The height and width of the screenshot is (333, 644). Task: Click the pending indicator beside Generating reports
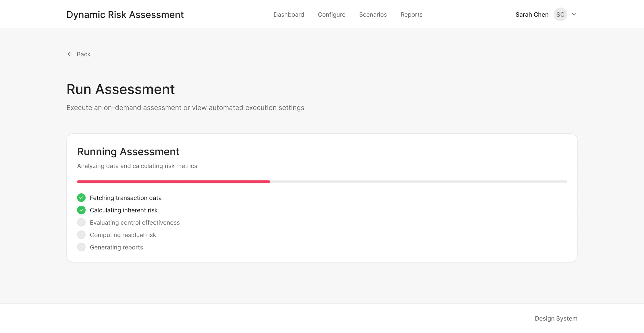pos(81,247)
